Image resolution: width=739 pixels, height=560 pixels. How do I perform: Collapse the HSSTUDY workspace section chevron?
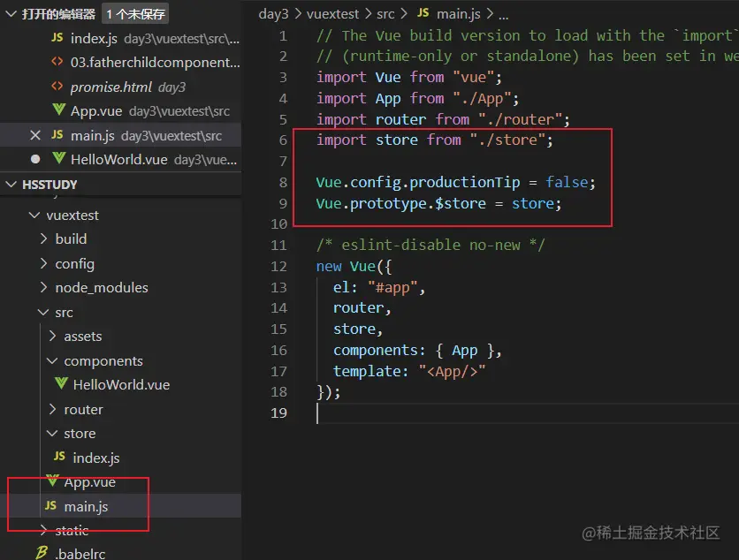click(x=11, y=185)
